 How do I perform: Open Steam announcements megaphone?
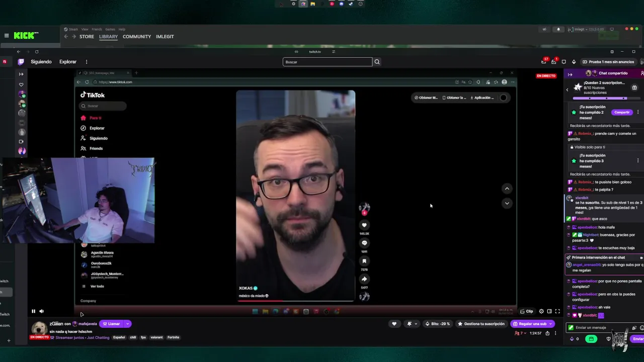(x=544, y=29)
